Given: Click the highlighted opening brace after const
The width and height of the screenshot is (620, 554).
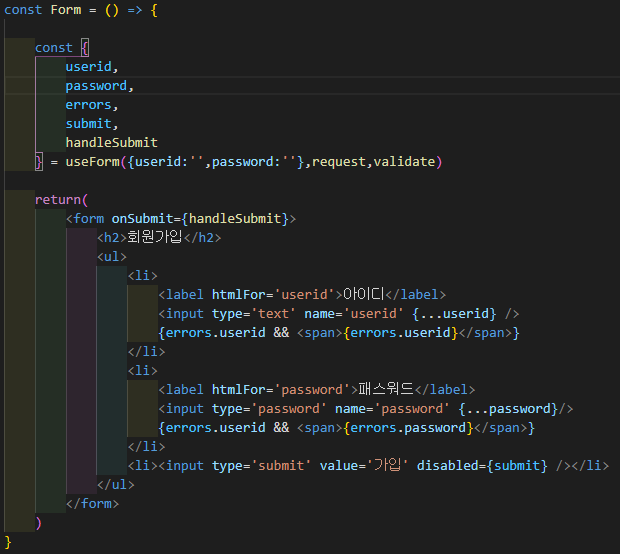Looking at the screenshot, I should pyautogui.click(x=85, y=48).
